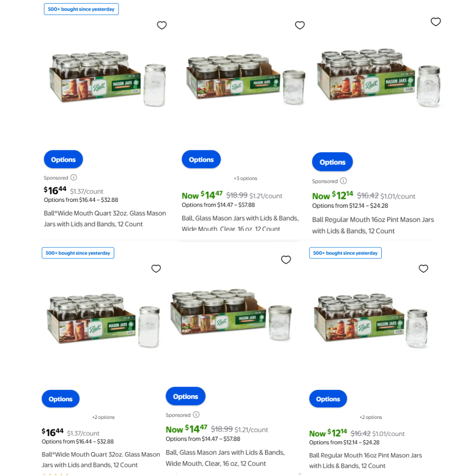Show +2 options for bottom-right pint jars
This screenshot has width=476, height=476.
click(x=371, y=417)
